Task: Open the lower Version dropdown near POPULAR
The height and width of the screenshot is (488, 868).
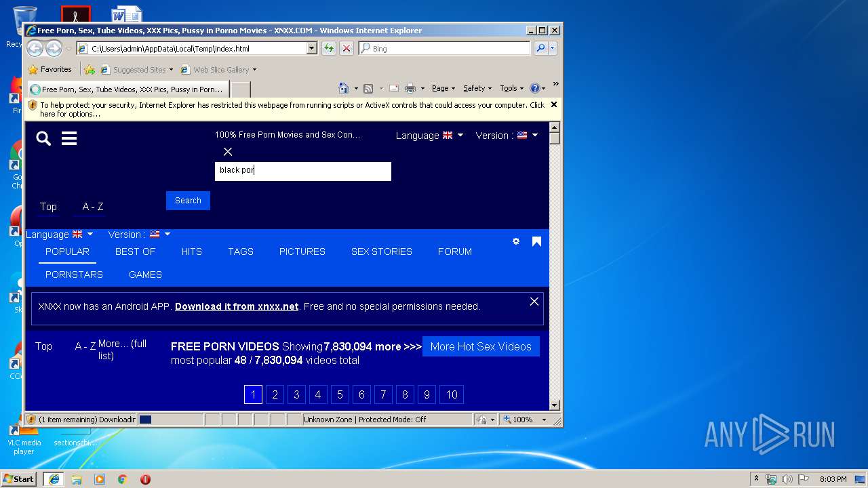Action: (x=140, y=235)
